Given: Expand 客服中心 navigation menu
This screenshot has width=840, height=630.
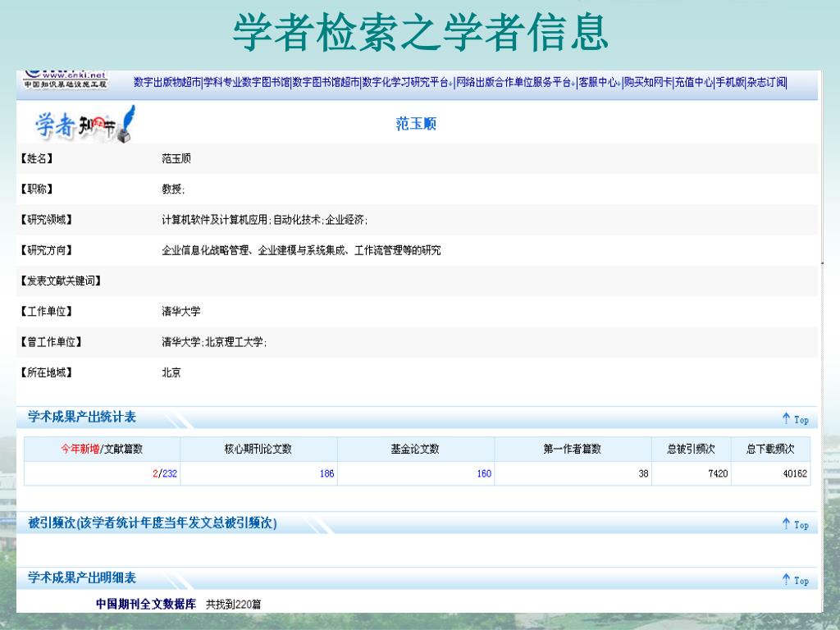Looking at the screenshot, I should (598, 82).
